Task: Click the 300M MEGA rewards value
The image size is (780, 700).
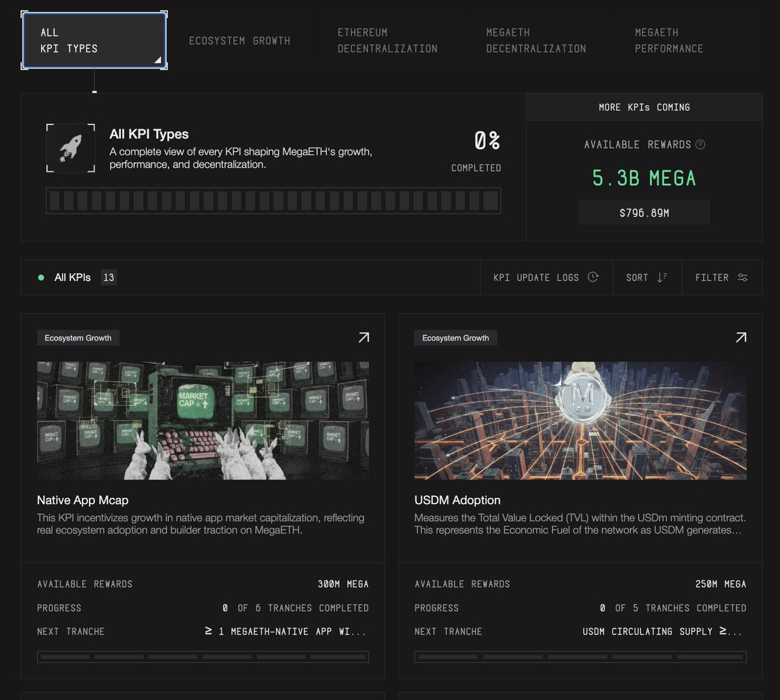Action: coord(343,584)
